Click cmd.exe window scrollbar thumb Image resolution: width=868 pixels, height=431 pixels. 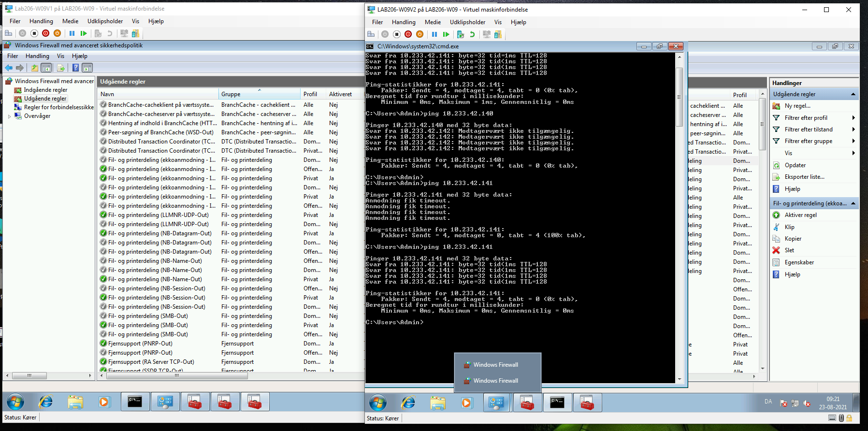(679, 97)
